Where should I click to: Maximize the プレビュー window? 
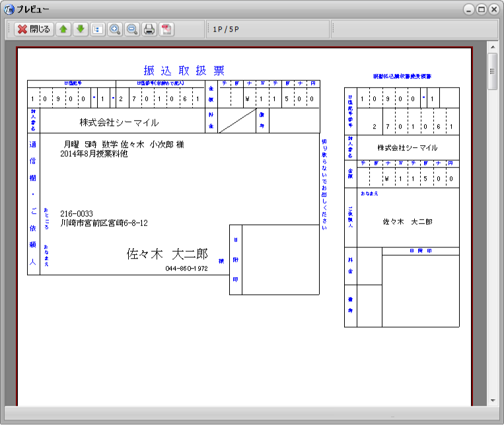click(x=481, y=9)
